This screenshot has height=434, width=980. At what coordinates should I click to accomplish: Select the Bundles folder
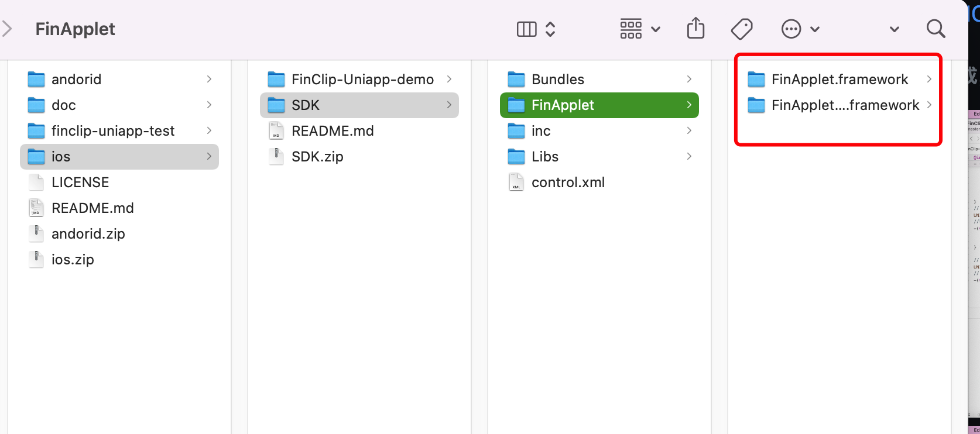pos(557,79)
